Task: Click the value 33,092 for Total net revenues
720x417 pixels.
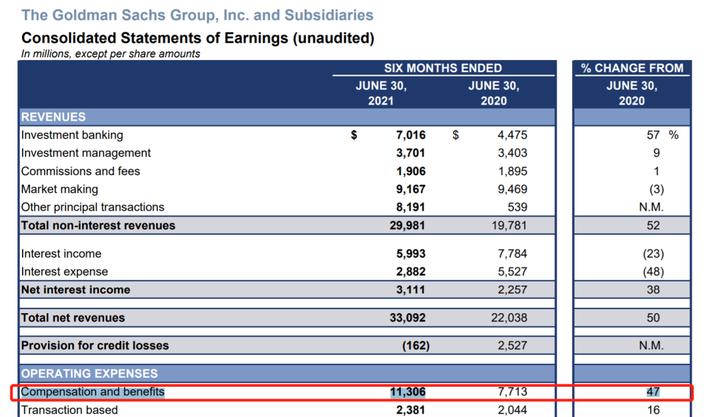Action: (407, 318)
